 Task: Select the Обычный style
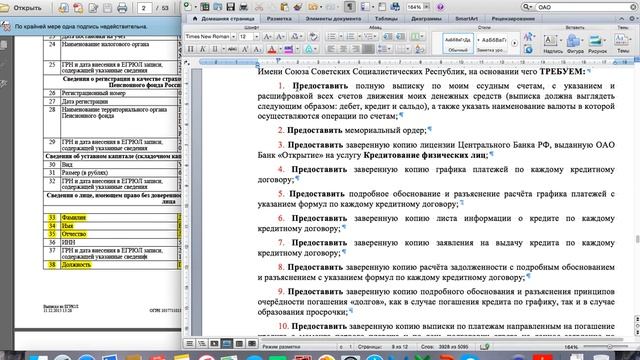tap(458, 44)
